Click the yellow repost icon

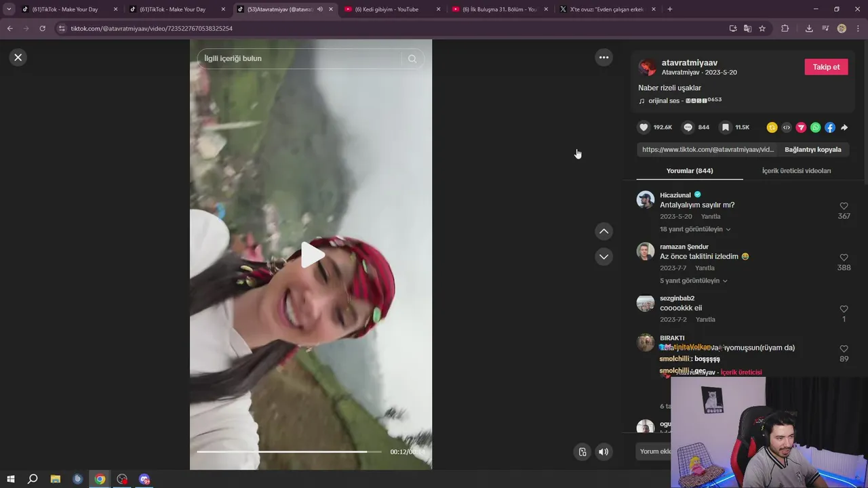coord(772,127)
